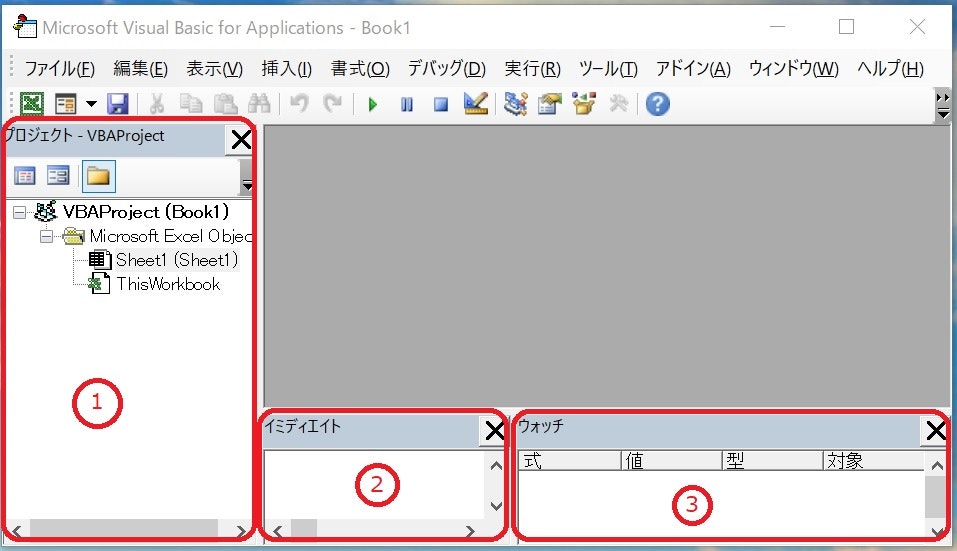
Task: Toggle Design Mode icon
Action: click(x=475, y=103)
